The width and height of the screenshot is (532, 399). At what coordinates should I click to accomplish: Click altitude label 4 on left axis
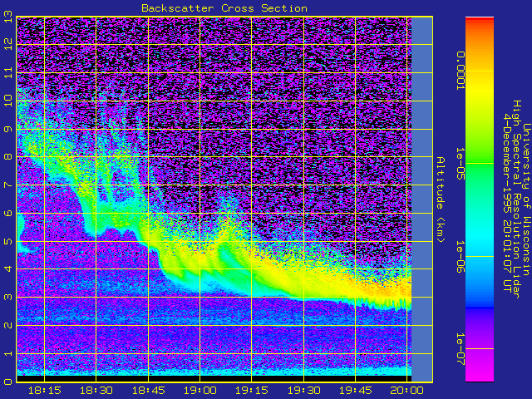click(x=7, y=269)
